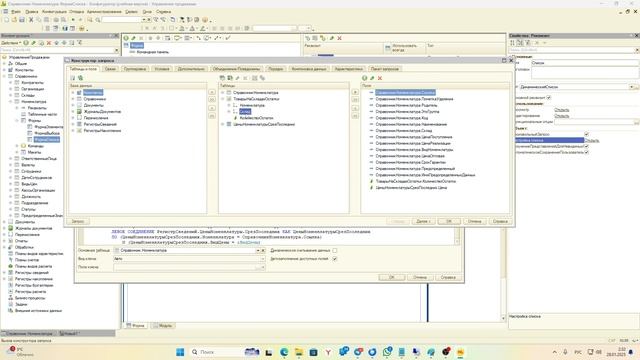Screen dimensions: 640x360
Task: Toggle Получение представлений checkbox in properties
Action: coord(587,146)
